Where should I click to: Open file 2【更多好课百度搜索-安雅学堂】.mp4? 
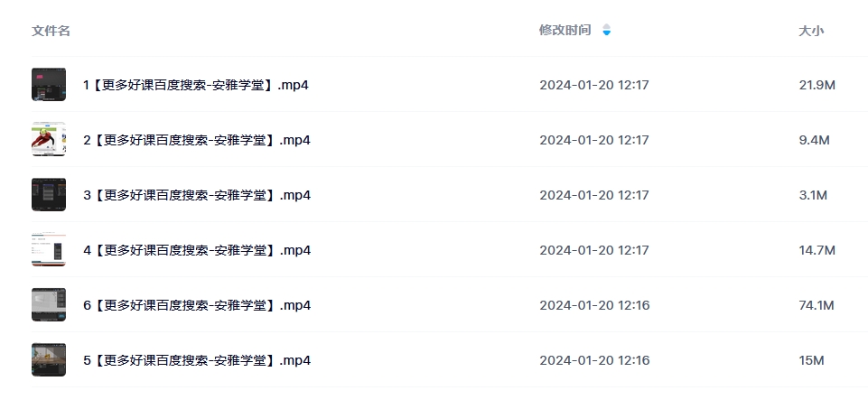[197, 140]
